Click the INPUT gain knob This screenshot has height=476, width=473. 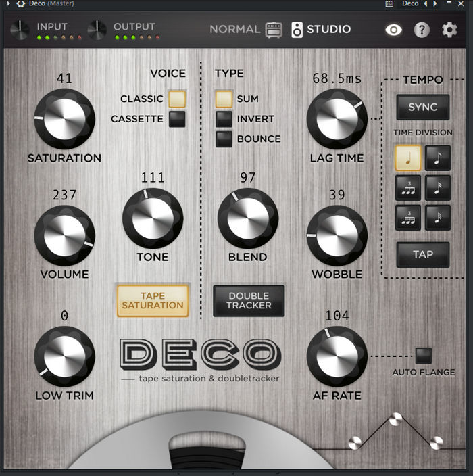(x=20, y=30)
